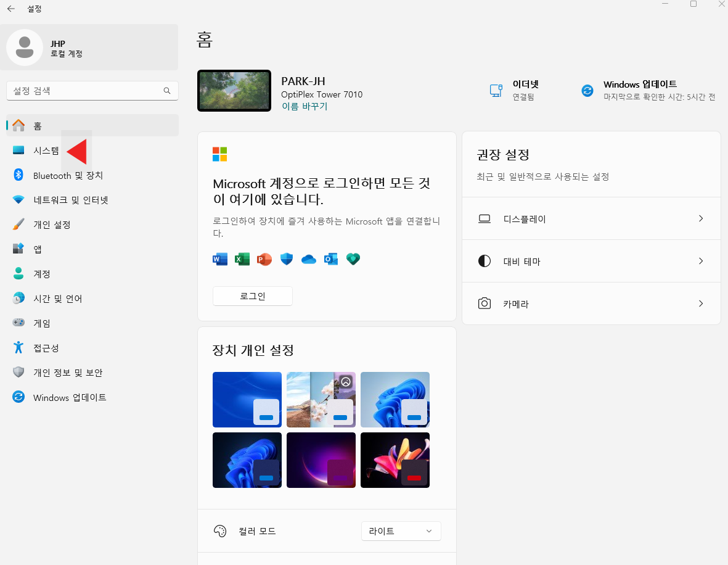
Task: Open the 컬러 모드 라이트 dropdown
Action: click(x=401, y=530)
